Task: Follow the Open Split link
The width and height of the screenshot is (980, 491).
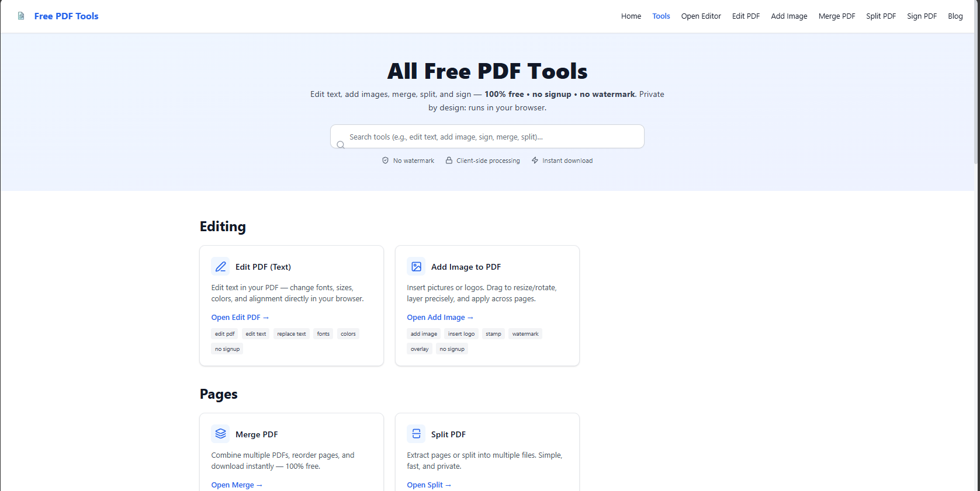Action: coord(429,485)
